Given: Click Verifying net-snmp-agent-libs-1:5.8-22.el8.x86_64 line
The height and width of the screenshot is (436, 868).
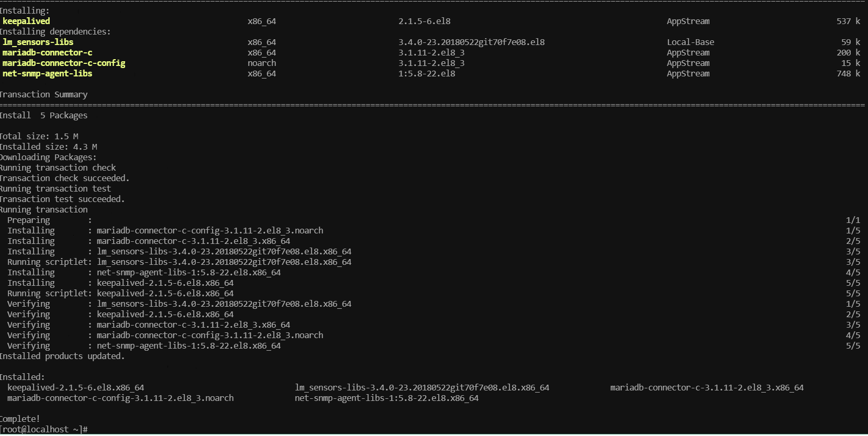Looking at the screenshot, I should [x=144, y=346].
